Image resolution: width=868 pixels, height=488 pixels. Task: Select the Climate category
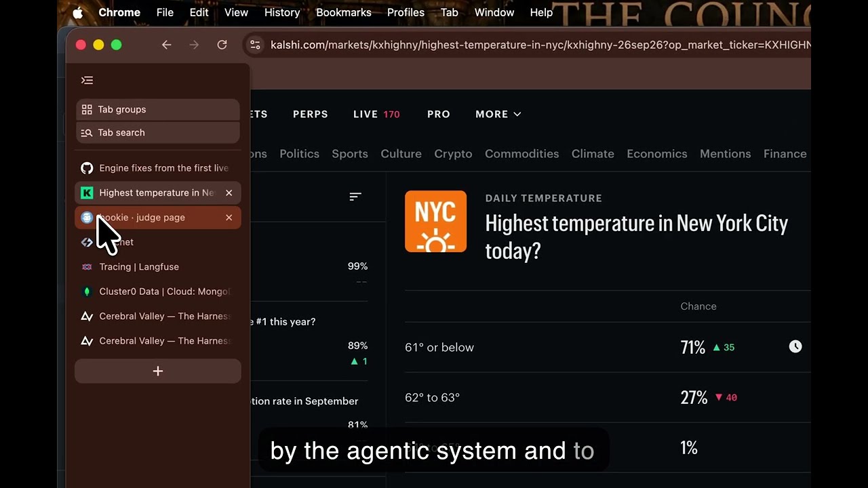click(593, 154)
